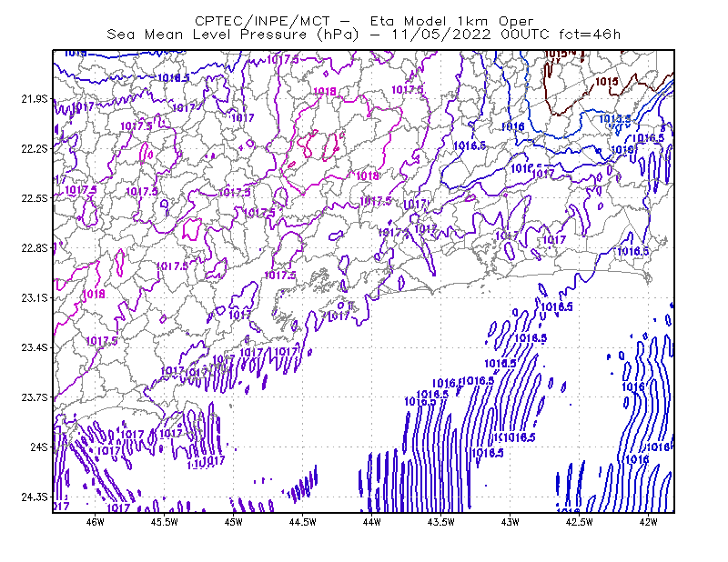Click the 42W longitude axis label
Screen dimensions: 728x562
point(648,522)
